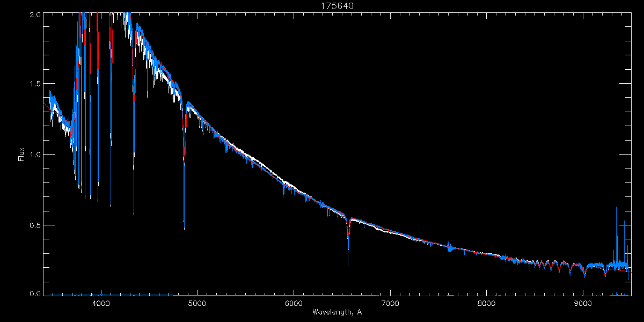Screen dimensions: 644x322
Task: Click the absorption dip near 9000
Action: point(584,275)
